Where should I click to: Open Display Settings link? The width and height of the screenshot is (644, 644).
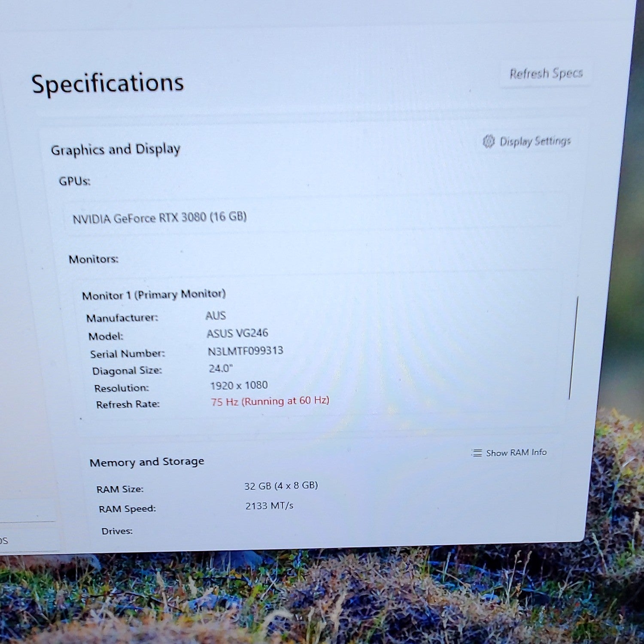(527, 141)
